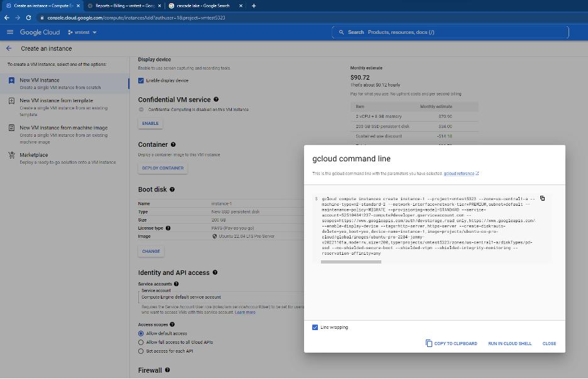Open the navigation hamburger menu
The width and height of the screenshot is (588, 379).
tap(10, 31)
